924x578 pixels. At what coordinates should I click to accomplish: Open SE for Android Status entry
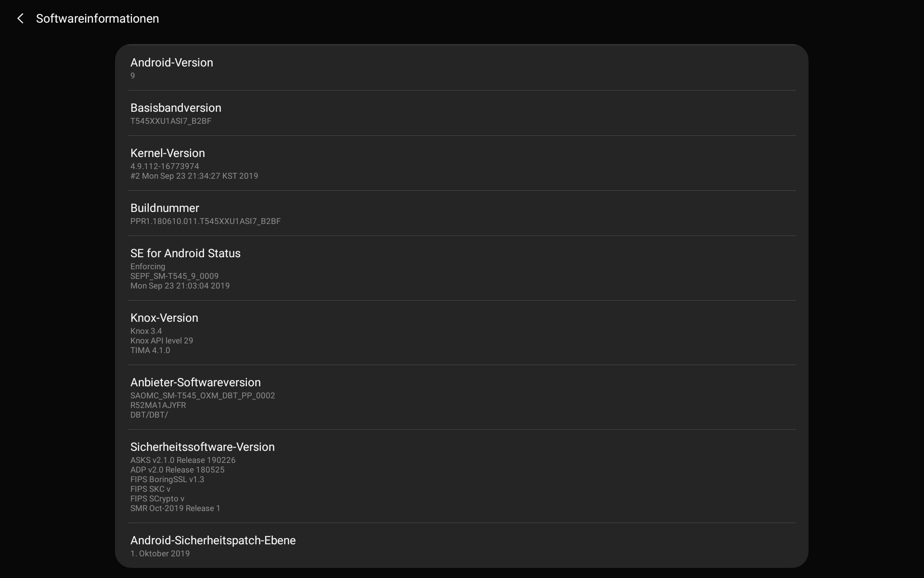(x=462, y=268)
